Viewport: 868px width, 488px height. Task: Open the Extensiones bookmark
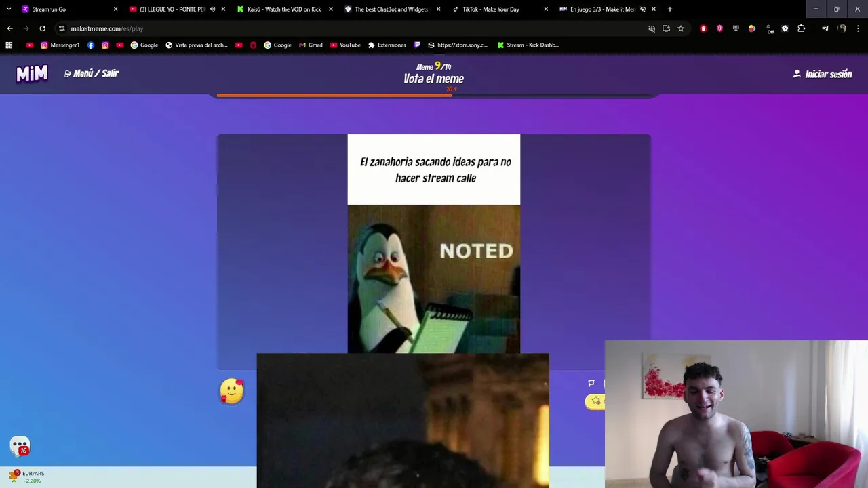click(x=387, y=45)
